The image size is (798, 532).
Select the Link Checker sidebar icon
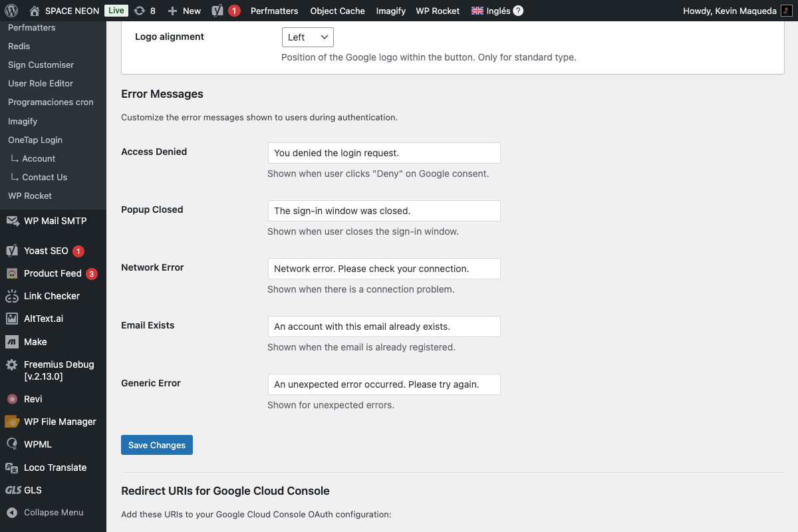click(13, 296)
